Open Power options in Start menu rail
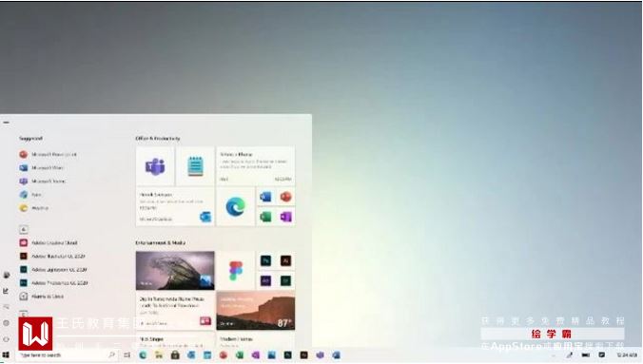The height and width of the screenshot is (364, 643). [6, 339]
